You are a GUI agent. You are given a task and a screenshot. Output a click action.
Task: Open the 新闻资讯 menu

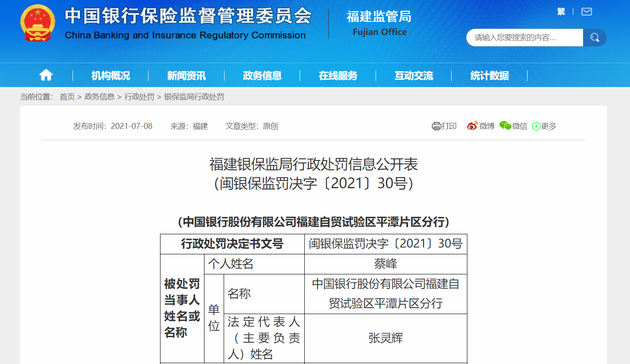pyautogui.click(x=186, y=76)
